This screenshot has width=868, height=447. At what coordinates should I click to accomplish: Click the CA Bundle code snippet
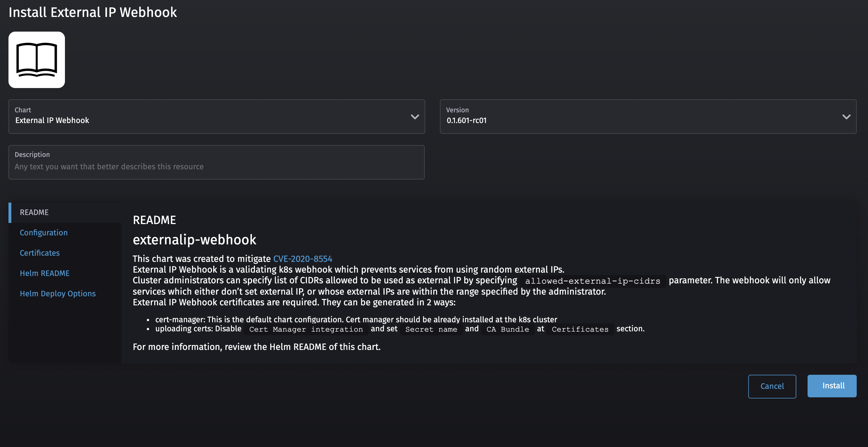[507, 329]
